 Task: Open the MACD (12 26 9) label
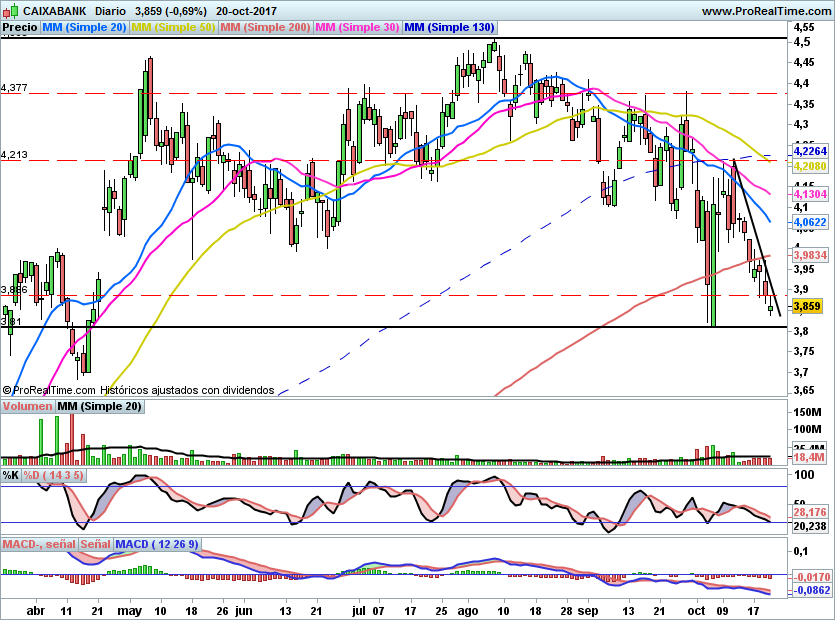click(x=157, y=545)
